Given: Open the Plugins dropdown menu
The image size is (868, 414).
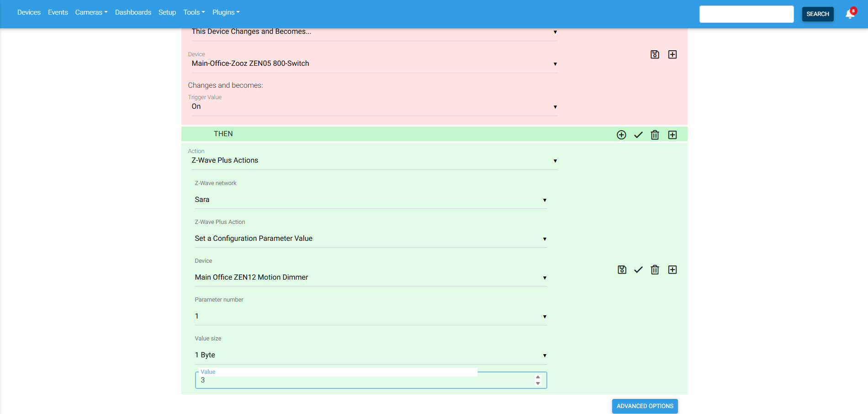Looking at the screenshot, I should click(226, 12).
